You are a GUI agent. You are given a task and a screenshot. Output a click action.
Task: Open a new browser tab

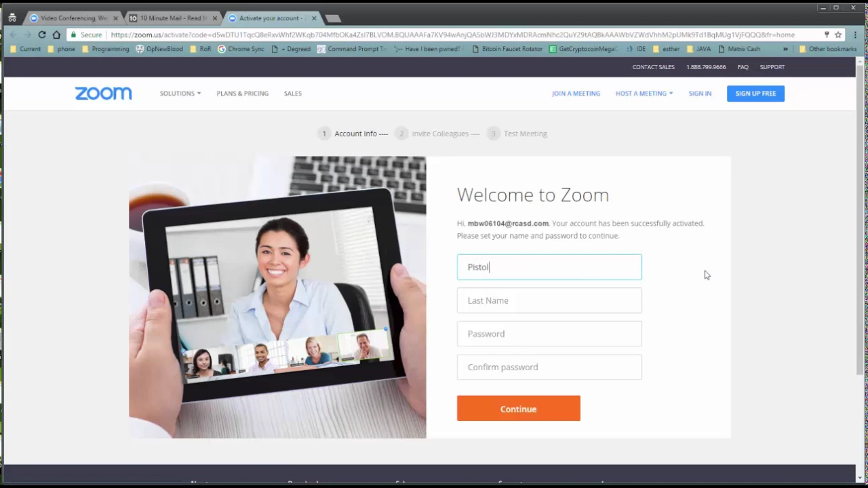(x=333, y=18)
